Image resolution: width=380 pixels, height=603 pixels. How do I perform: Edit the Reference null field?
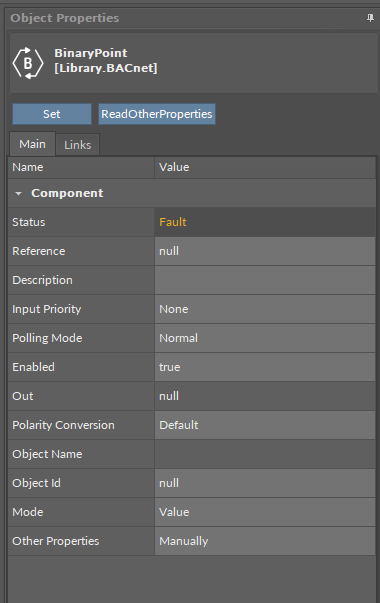pyautogui.click(x=265, y=251)
